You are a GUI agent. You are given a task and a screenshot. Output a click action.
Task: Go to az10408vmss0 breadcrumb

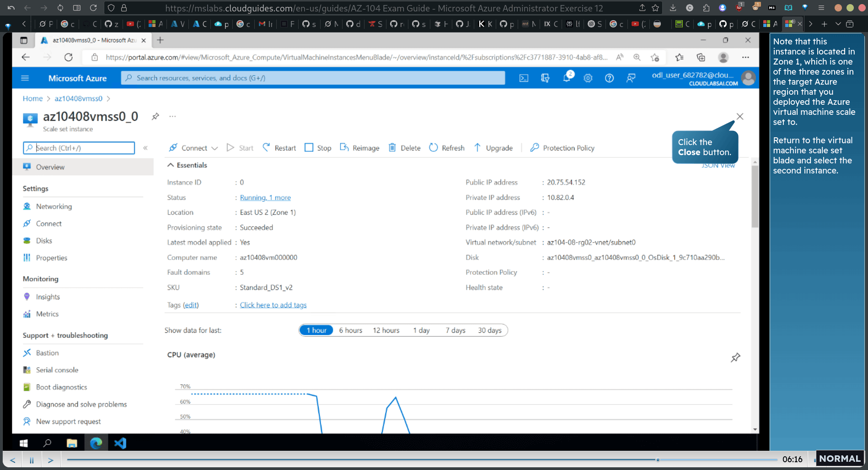coord(78,98)
